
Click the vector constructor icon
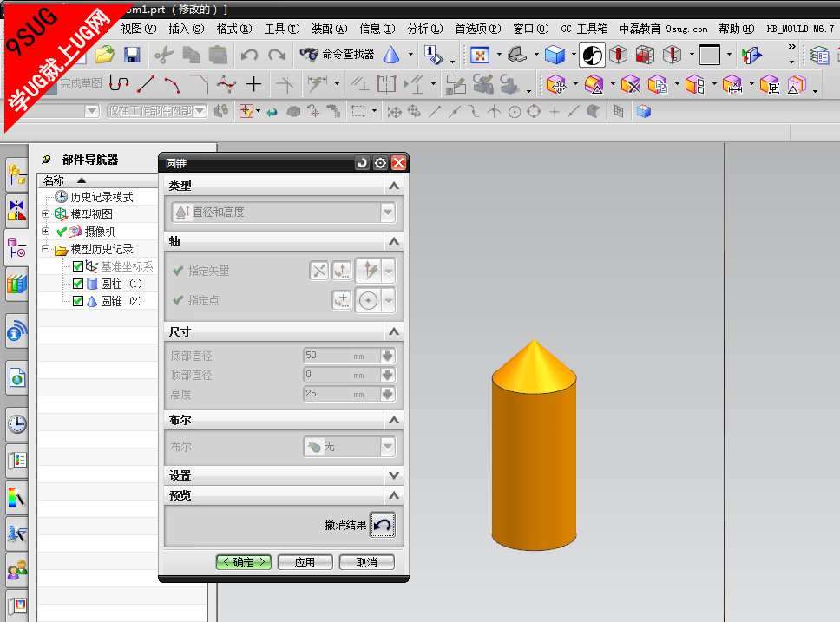coord(342,271)
